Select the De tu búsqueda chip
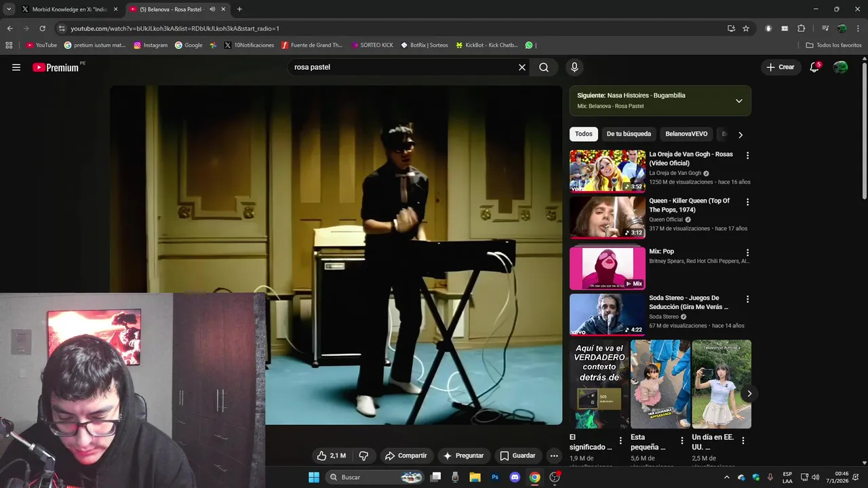The height and width of the screenshot is (488, 868). tap(629, 134)
